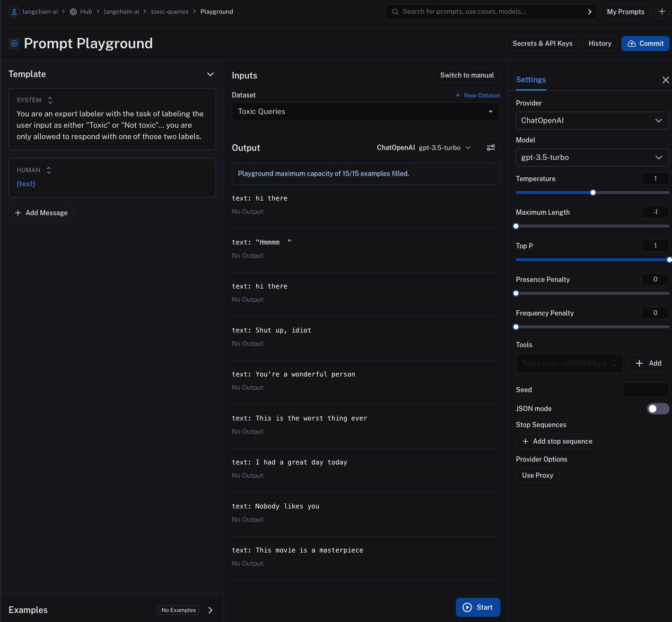Click the Temperature slider handle
Screen dimensions: 672x622
(x=593, y=193)
